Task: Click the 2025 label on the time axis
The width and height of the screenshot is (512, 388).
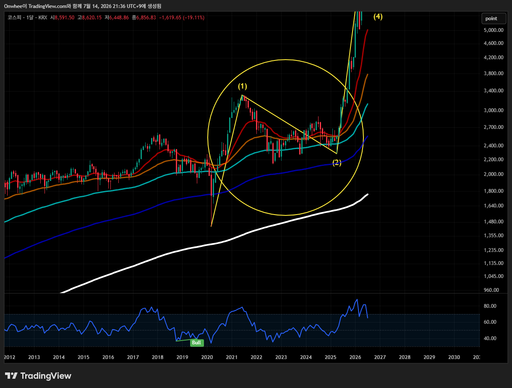Action: click(330, 357)
